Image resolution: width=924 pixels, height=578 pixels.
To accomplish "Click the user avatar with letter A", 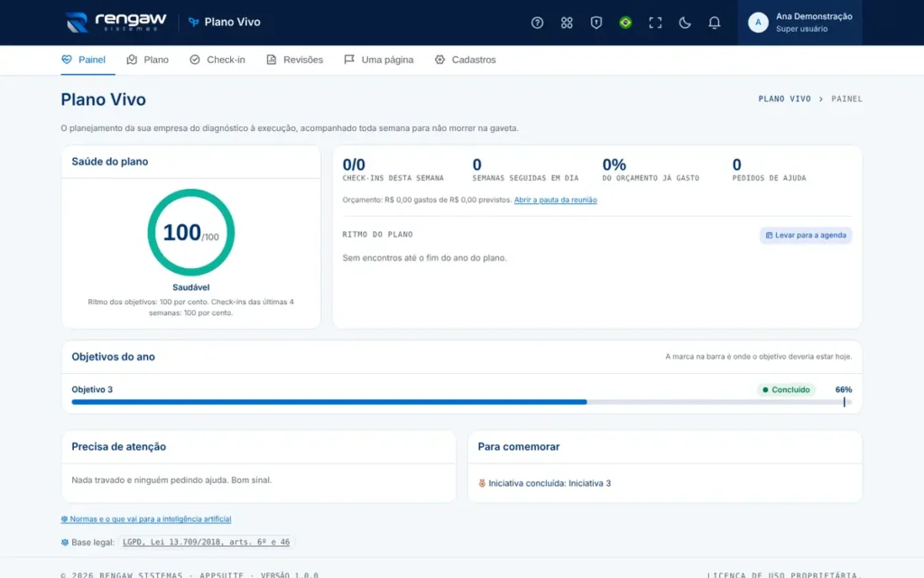I will tap(758, 23).
